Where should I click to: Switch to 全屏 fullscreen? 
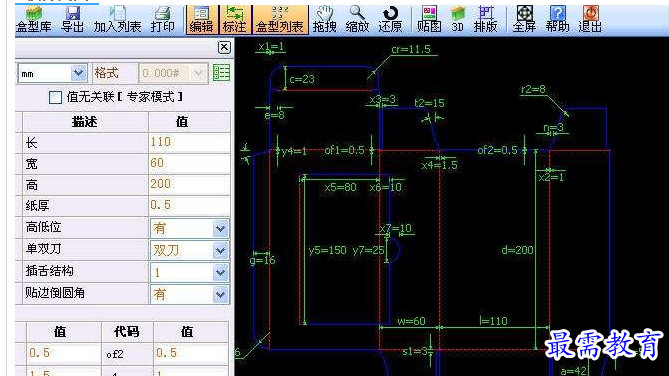click(x=524, y=20)
